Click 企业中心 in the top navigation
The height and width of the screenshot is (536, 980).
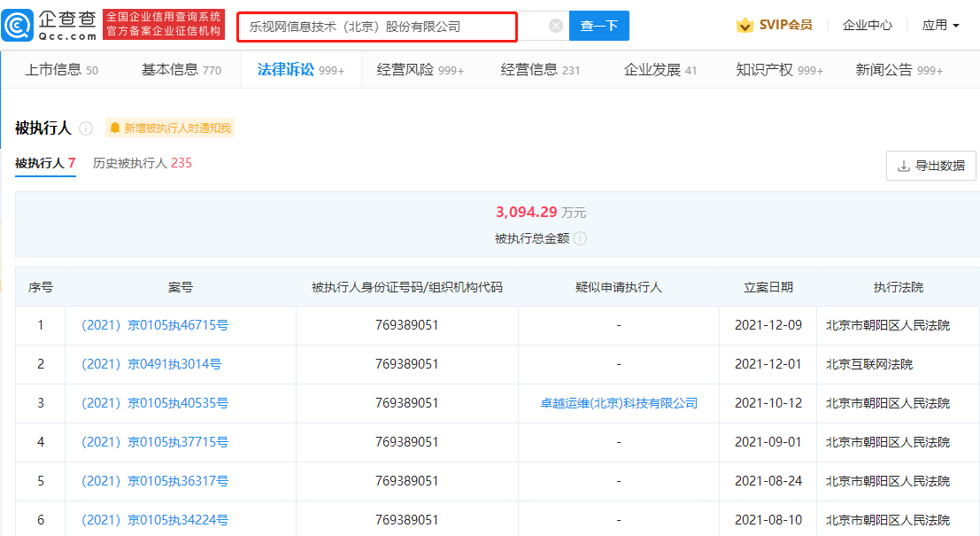point(867,26)
